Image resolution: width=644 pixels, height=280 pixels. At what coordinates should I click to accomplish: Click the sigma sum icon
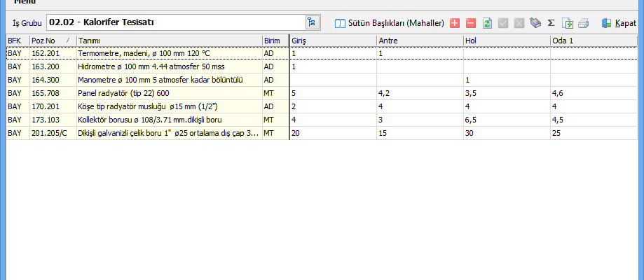(x=551, y=23)
